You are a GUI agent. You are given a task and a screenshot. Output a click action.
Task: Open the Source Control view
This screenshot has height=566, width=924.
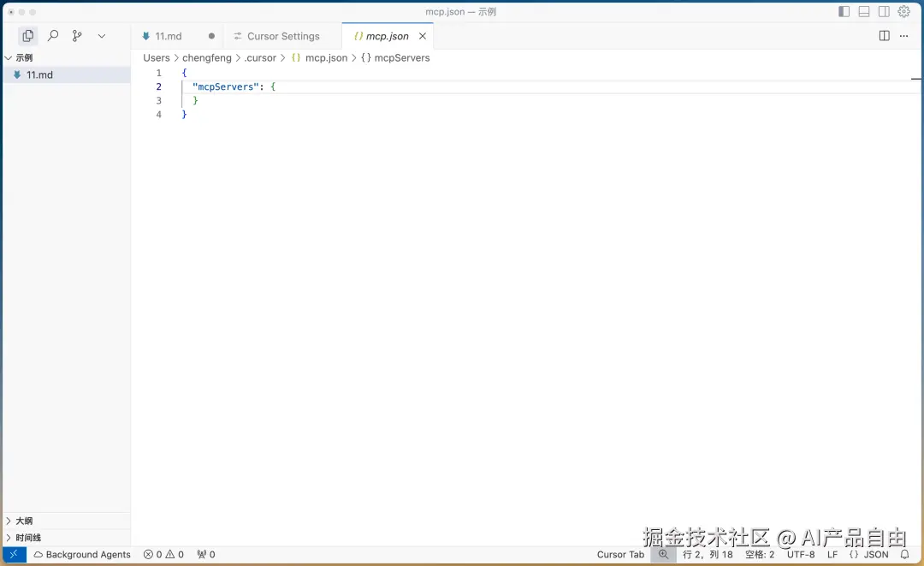tap(77, 36)
